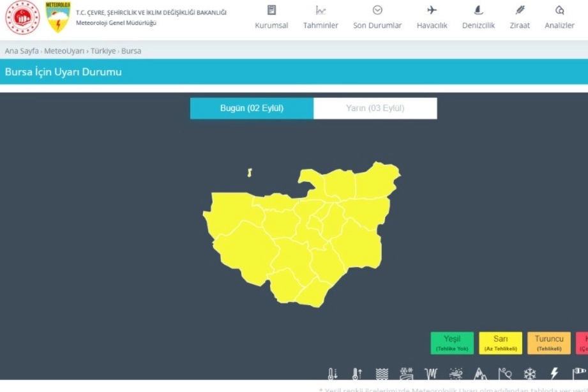
Task: Go to Ana Sayfa breadcrumb link
Action: coord(22,51)
